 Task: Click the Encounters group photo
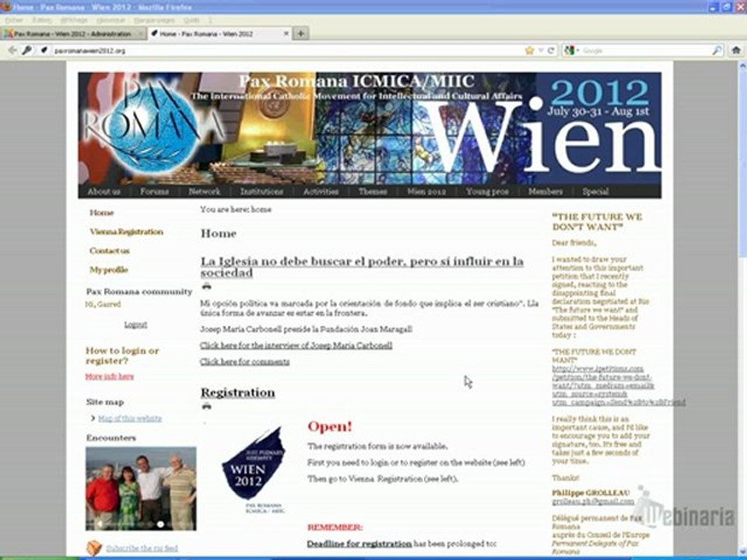pyautogui.click(x=141, y=488)
